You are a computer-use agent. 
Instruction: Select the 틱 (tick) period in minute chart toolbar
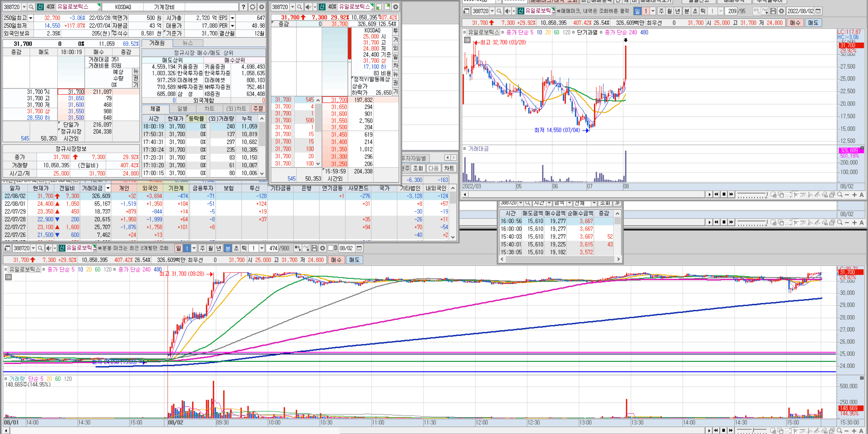pos(244,248)
